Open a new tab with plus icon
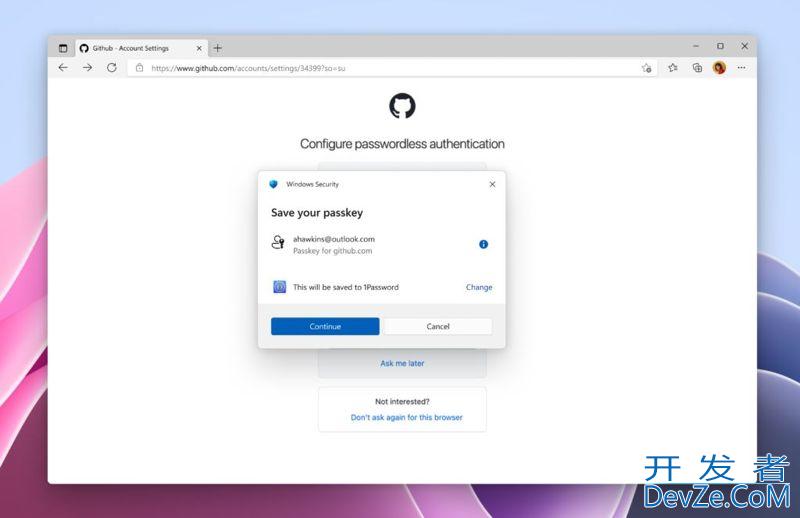This screenshot has height=518, width=800. (218, 48)
